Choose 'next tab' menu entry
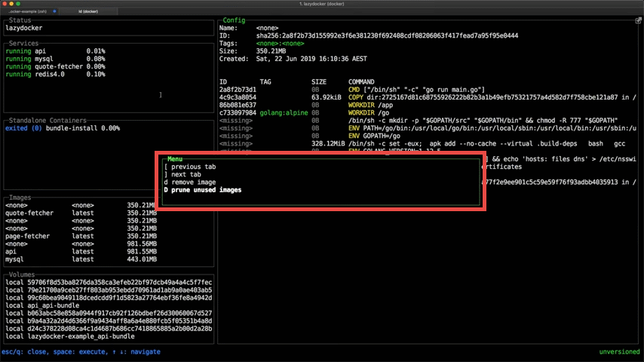This screenshot has width=644, height=362. point(182,174)
